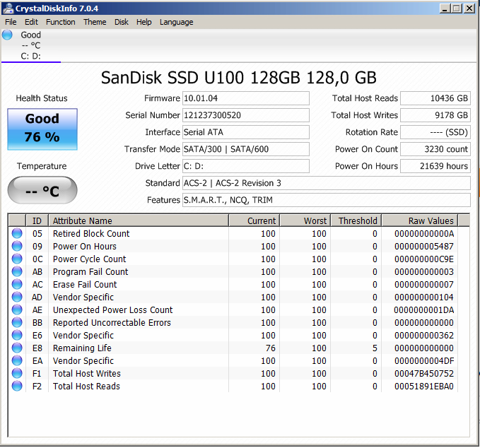480x448 pixels.
Task: Open the Language menu
Action: [176, 22]
